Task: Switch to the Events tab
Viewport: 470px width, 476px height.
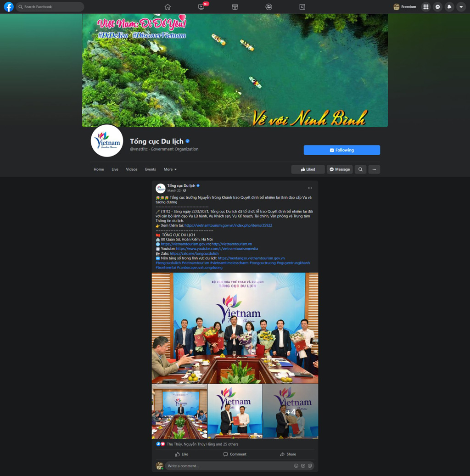Action: (150, 169)
